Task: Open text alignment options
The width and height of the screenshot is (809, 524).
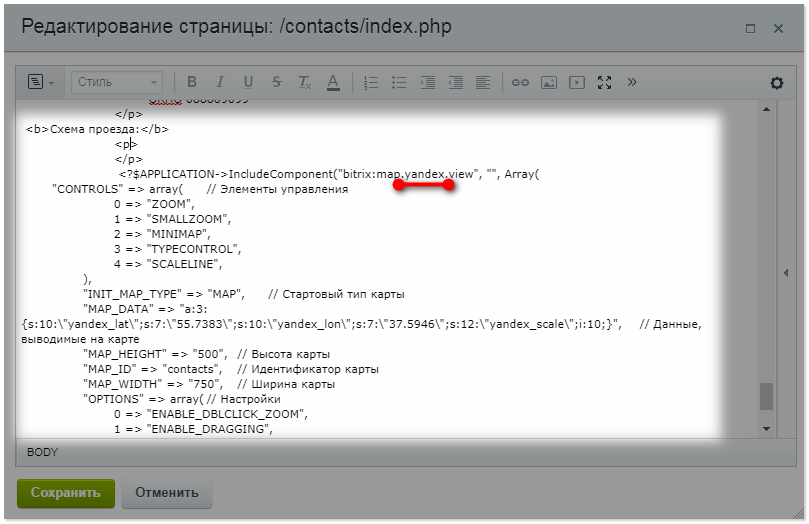Action: (x=483, y=83)
